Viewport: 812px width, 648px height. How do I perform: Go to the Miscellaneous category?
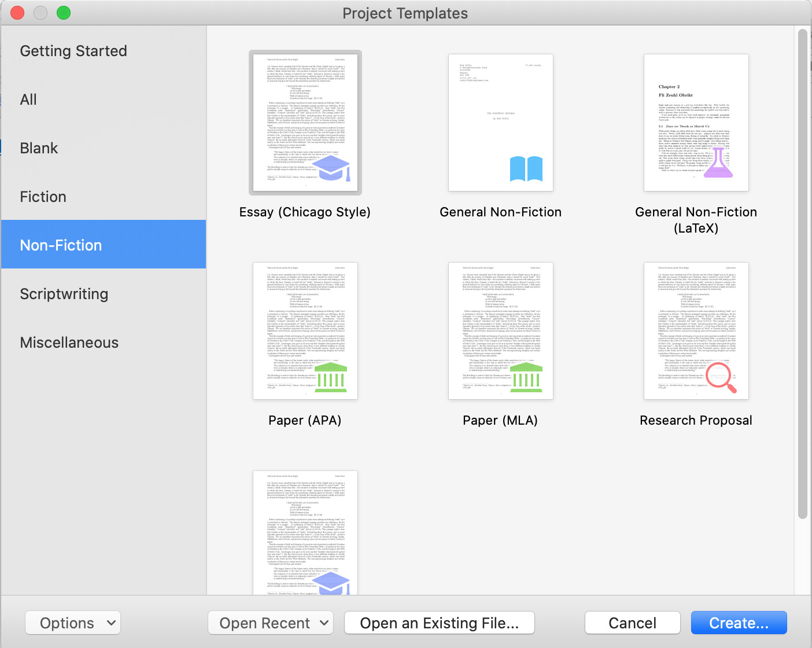click(x=69, y=343)
